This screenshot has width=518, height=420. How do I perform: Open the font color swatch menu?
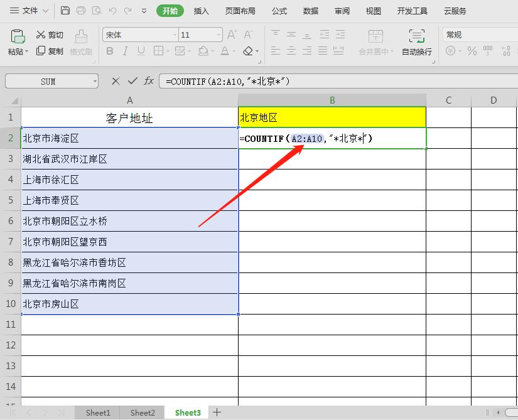pyautogui.click(x=234, y=51)
